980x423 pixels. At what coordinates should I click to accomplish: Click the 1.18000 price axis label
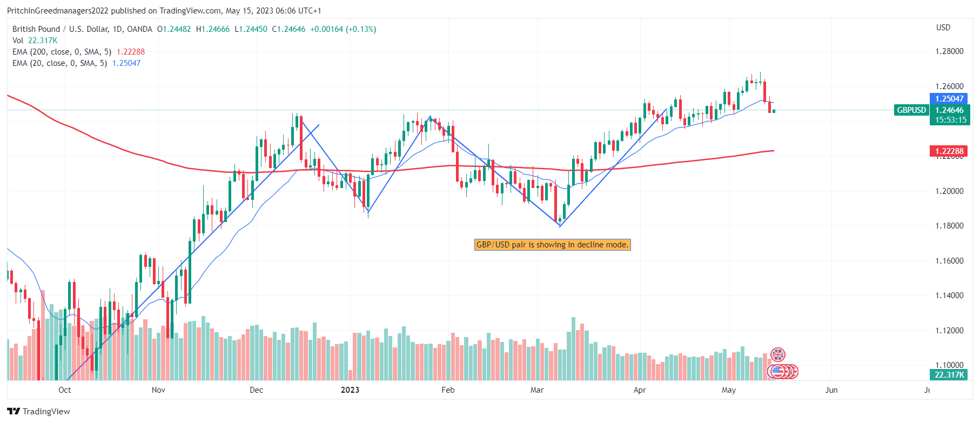point(949,226)
